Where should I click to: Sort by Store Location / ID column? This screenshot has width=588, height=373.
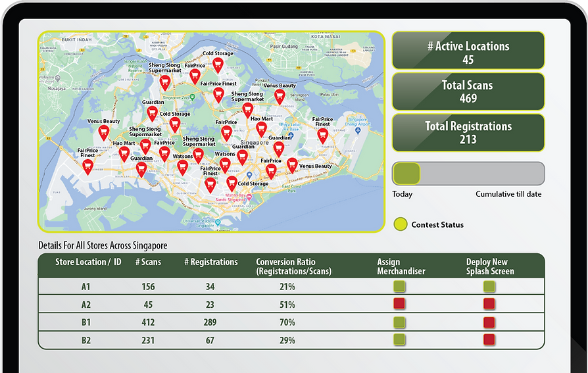point(88,262)
